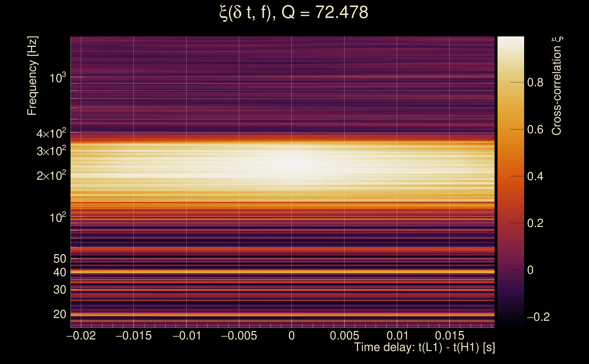589x364 pixels.
Task: Click the plot title showing Q = 72.478
Action: tap(294, 13)
